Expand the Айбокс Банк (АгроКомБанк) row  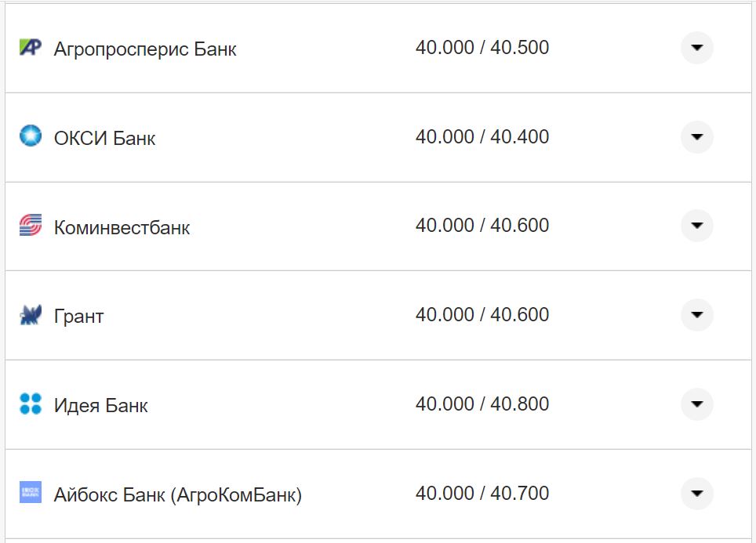[x=696, y=493]
